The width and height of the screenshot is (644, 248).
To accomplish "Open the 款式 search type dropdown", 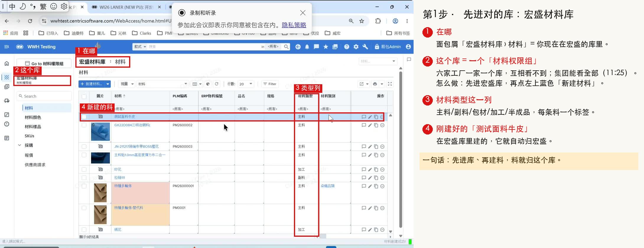I will pos(140,47).
